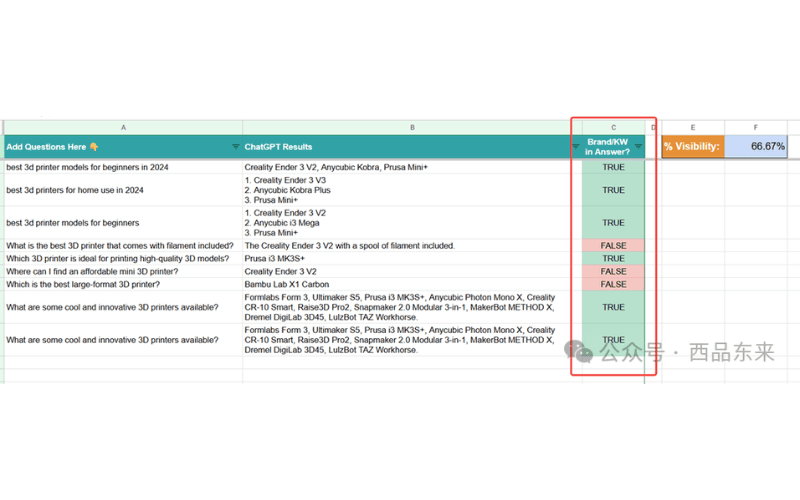Select TRUE cell for 'home use in 2024' row
This screenshot has height=500, width=800.
pos(613,190)
